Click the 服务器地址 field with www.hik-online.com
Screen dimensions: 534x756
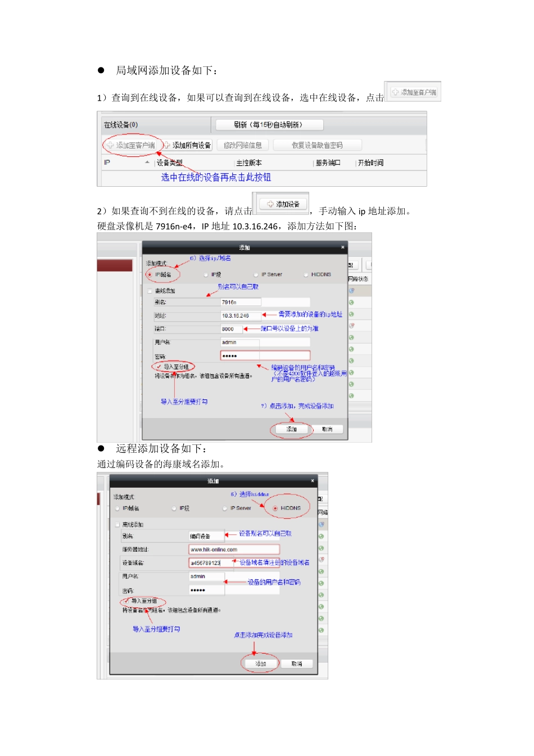(x=234, y=550)
